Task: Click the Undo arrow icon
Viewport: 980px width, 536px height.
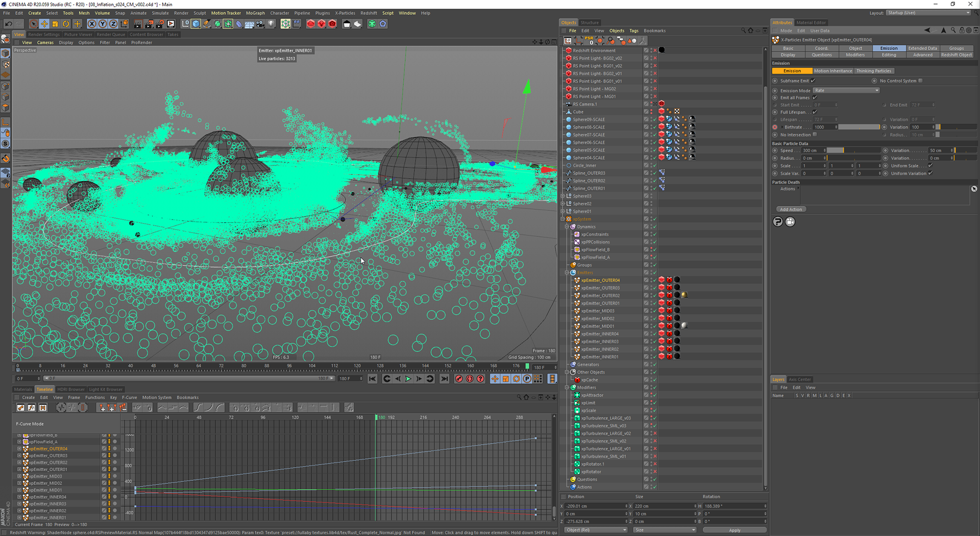Action: [9, 24]
